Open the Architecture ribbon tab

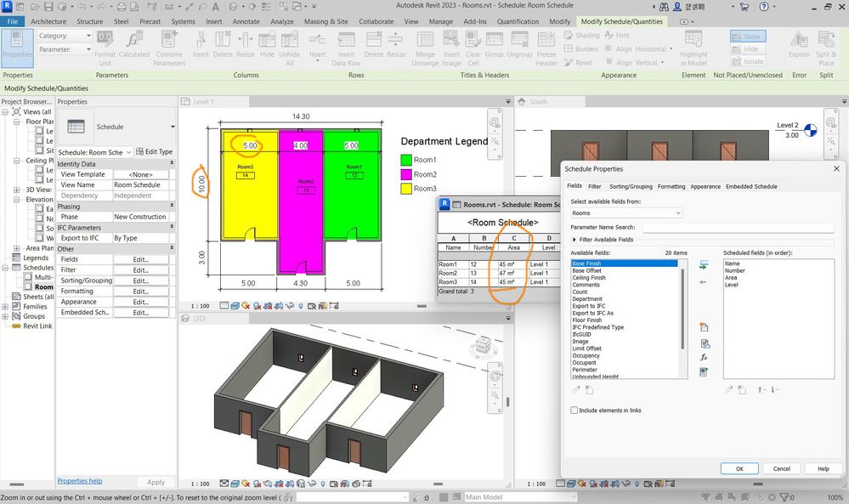(x=48, y=21)
